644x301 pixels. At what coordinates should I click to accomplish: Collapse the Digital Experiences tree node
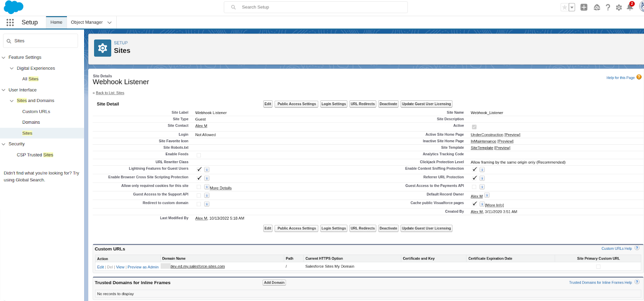(12, 69)
